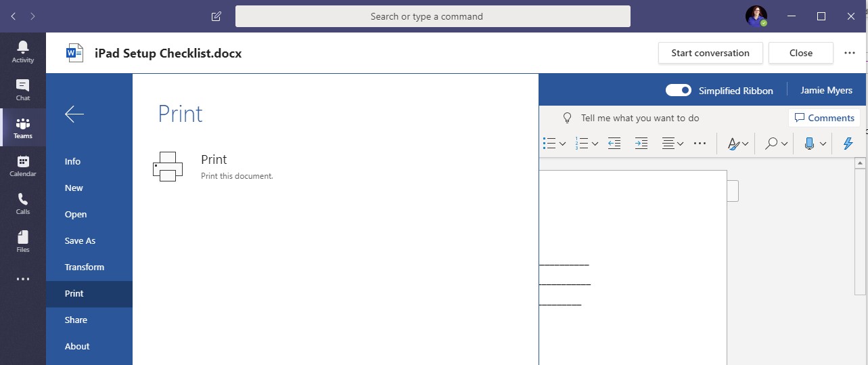Click the Styles icon in ribbon
This screenshot has height=365, width=868.
pos(734,144)
